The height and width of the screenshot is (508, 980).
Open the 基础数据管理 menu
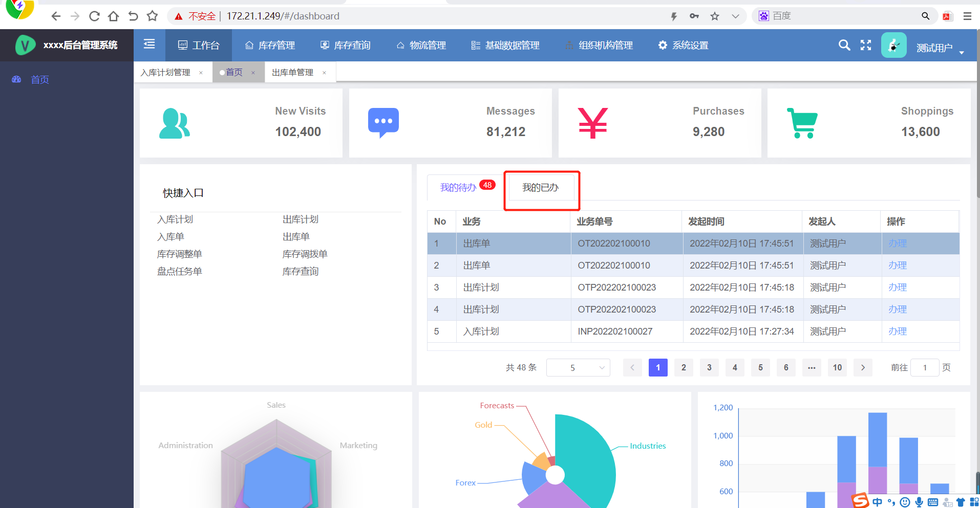505,45
